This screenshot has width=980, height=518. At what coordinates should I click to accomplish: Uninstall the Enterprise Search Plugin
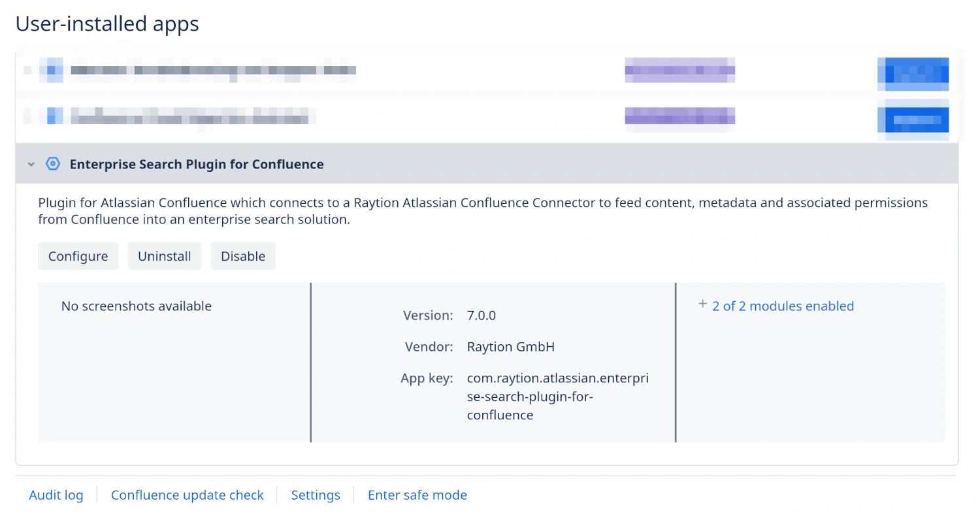pyautogui.click(x=164, y=256)
